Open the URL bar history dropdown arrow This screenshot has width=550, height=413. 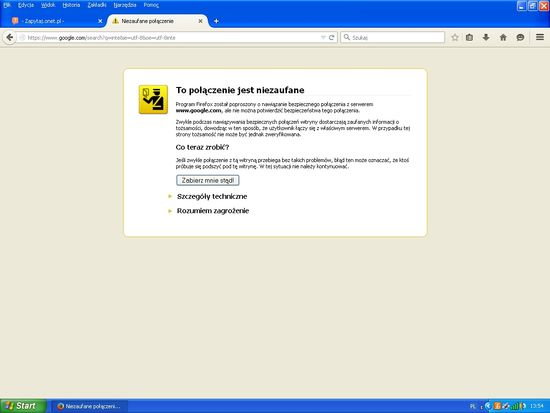click(x=323, y=38)
